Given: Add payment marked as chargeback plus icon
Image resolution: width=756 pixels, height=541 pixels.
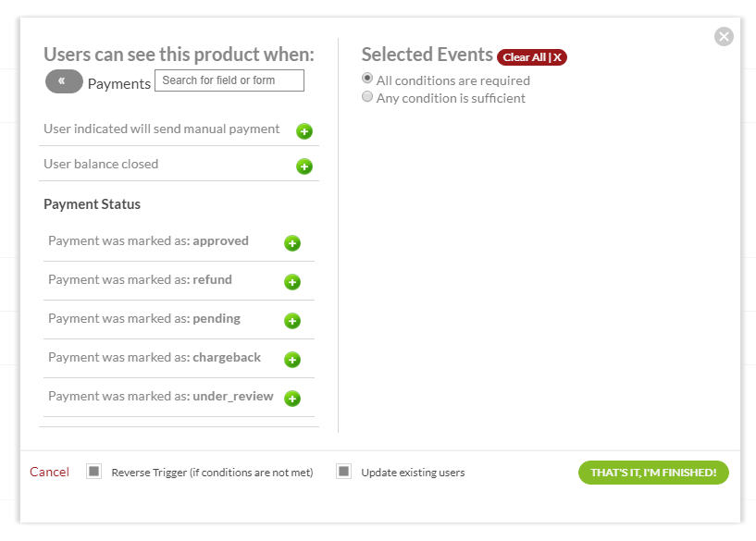Looking at the screenshot, I should (292, 360).
